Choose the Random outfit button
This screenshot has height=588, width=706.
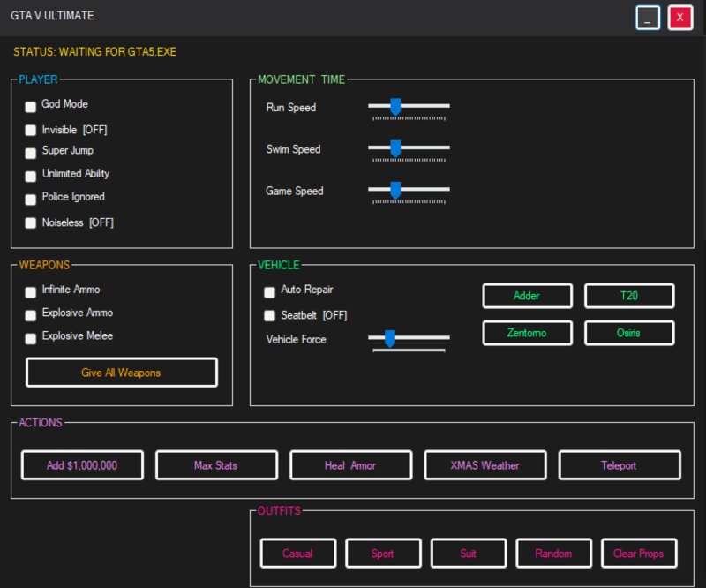[553, 554]
